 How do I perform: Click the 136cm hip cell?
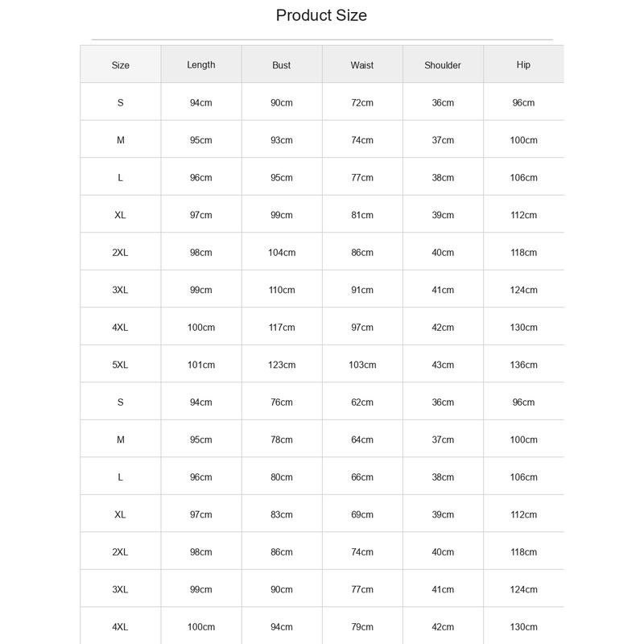[524, 365]
